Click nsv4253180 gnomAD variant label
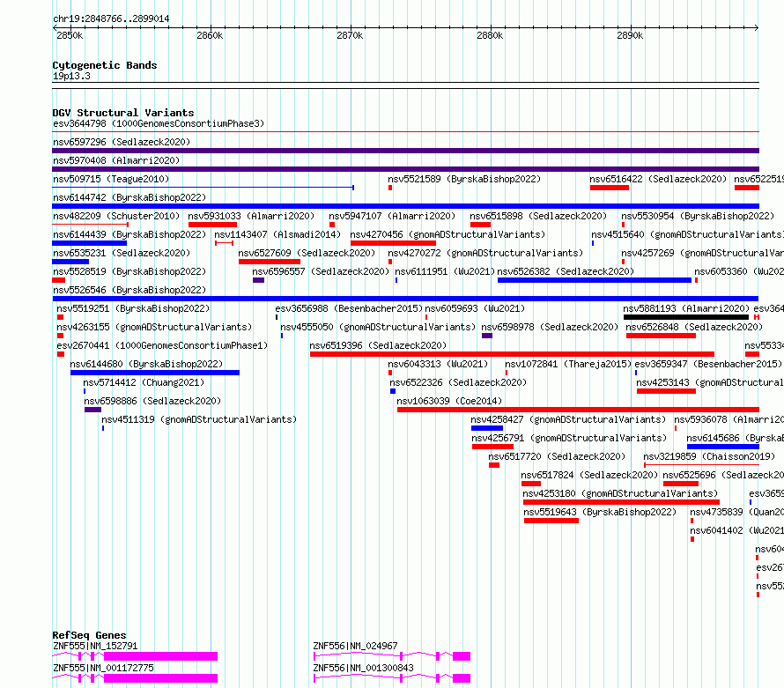This screenshot has height=688, width=784. click(x=620, y=493)
